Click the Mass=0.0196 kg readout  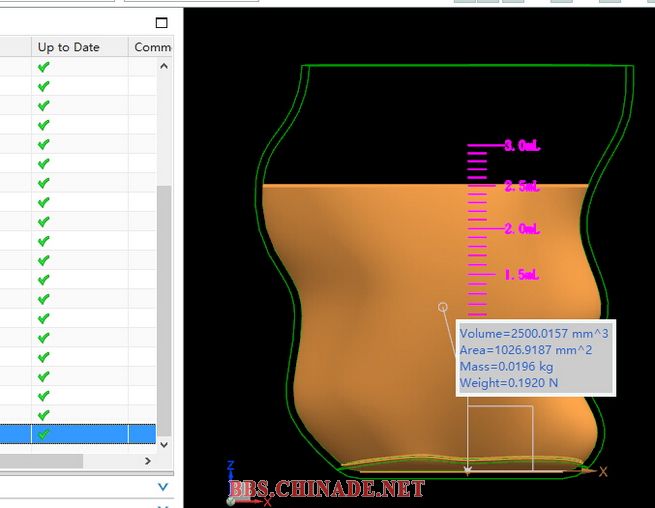[506, 366]
